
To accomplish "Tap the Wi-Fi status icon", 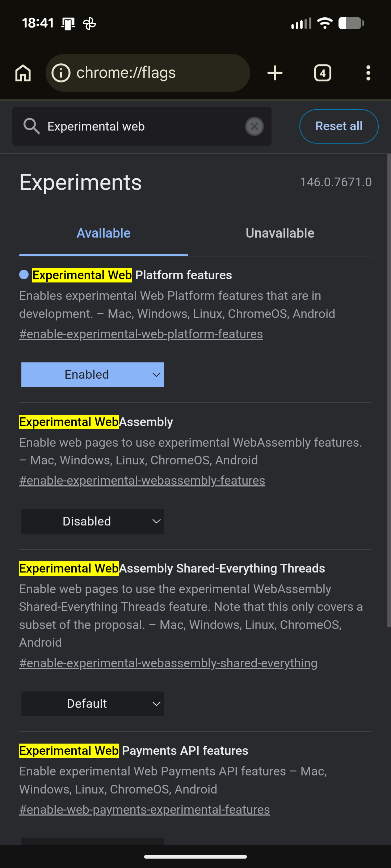I will click(x=325, y=24).
